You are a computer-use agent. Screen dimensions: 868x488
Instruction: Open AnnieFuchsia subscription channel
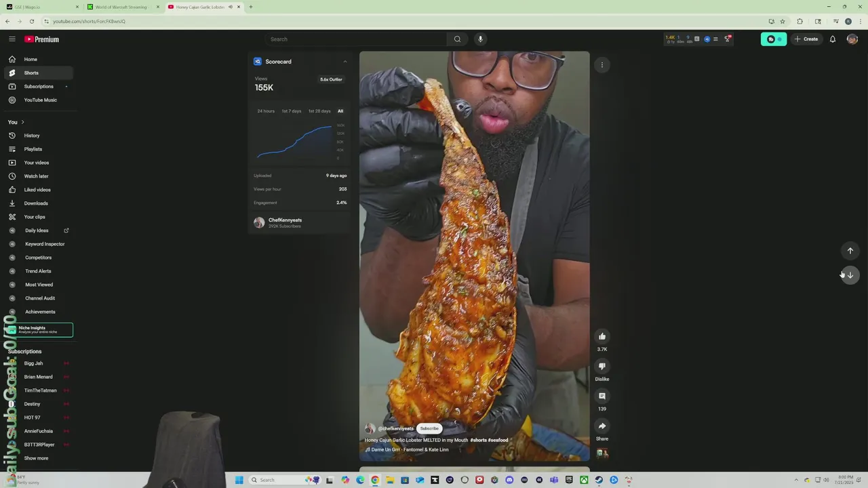click(38, 431)
